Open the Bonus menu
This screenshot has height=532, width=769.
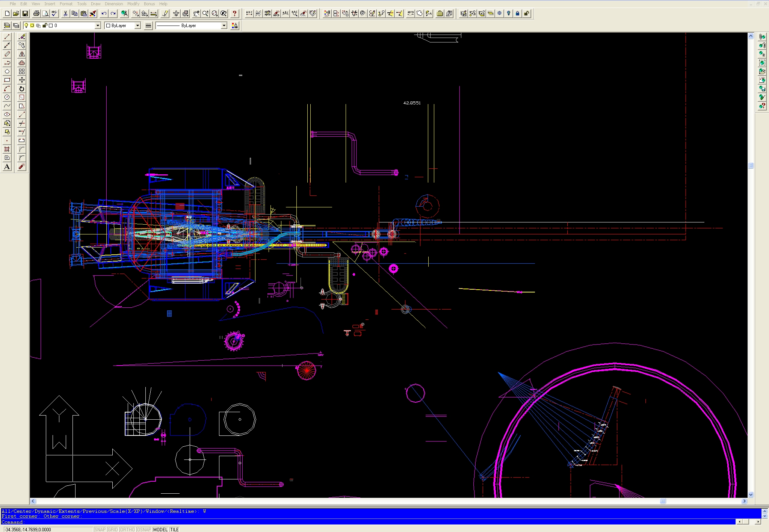point(149,4)
